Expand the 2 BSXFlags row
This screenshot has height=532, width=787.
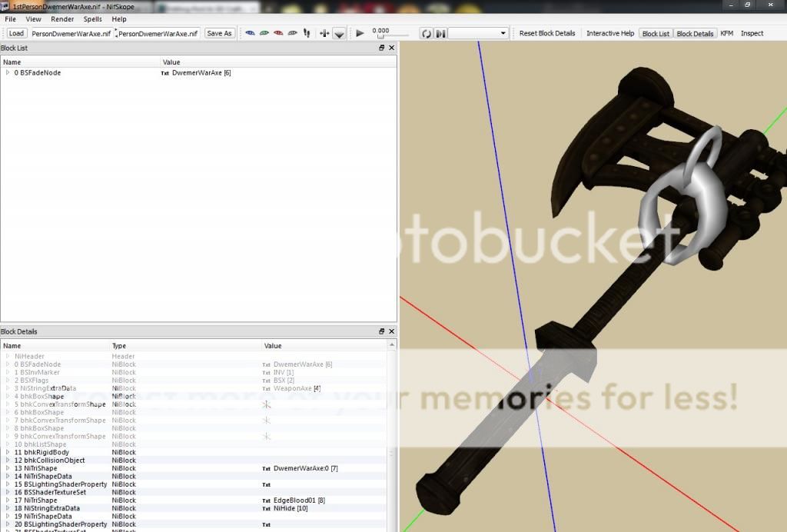click(8, 381)
